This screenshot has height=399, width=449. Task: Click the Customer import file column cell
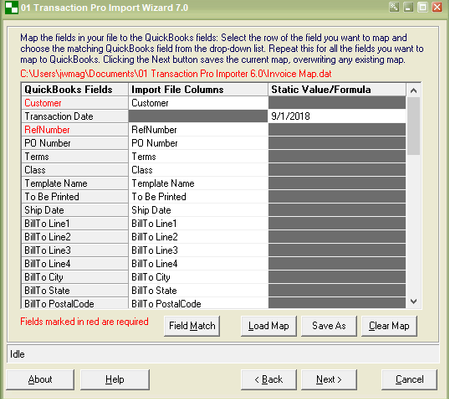click(198, 103)
